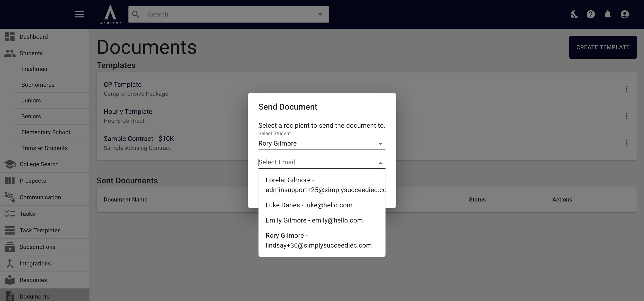Open Seniors student list
Image resolution: width=644 pixels, height=301 pixels.
tap(52, 117)
